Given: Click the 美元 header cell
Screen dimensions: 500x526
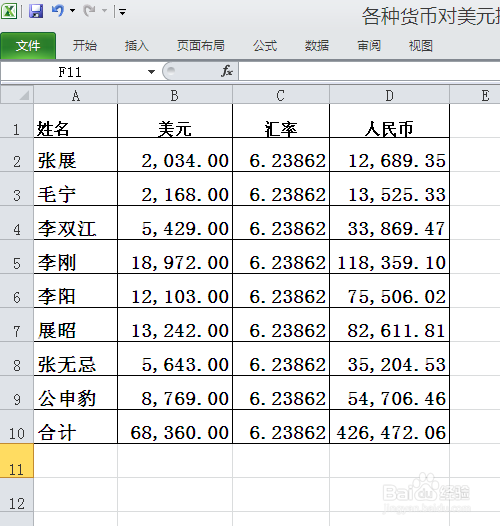Looking at the screenshot, I should pos(175,121).
